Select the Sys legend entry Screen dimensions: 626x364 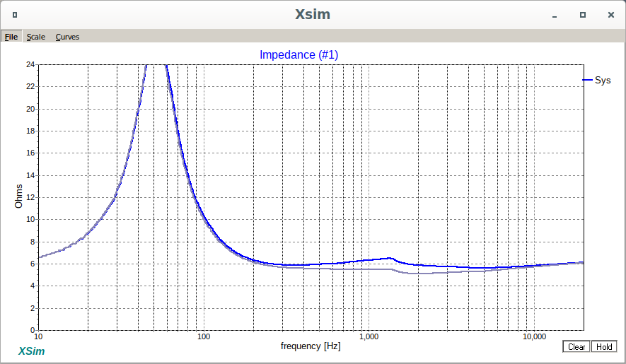point(597,81)
